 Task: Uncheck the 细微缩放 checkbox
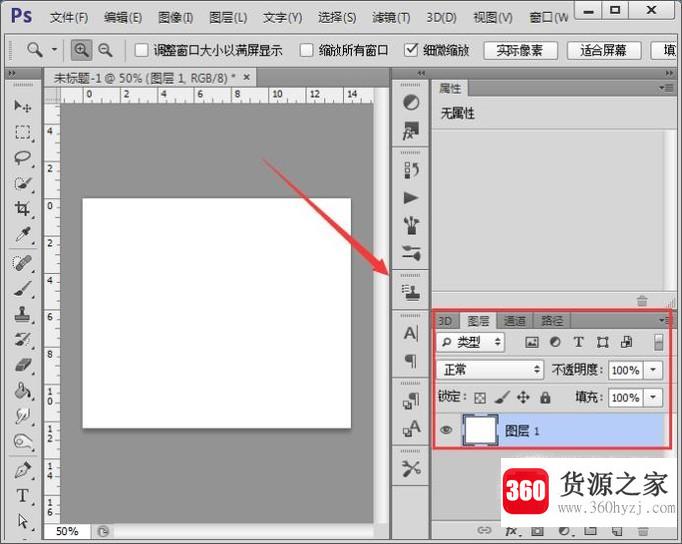[x=411, y=50]
